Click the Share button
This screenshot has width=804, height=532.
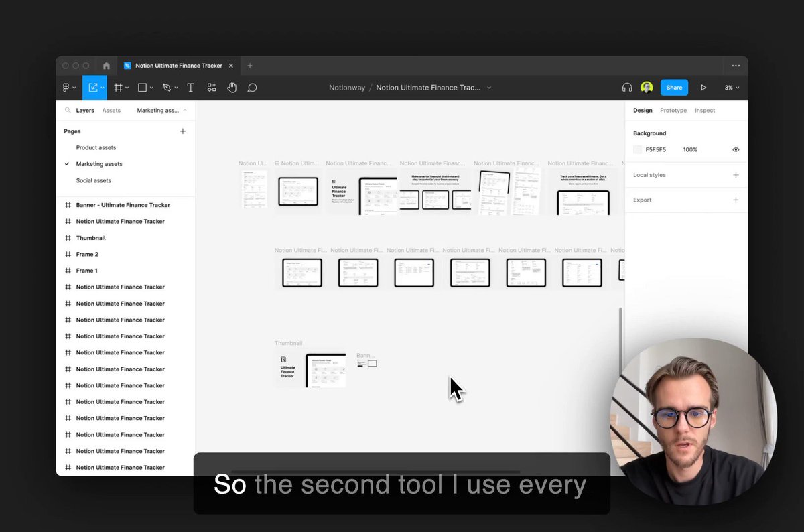point(674,88)
